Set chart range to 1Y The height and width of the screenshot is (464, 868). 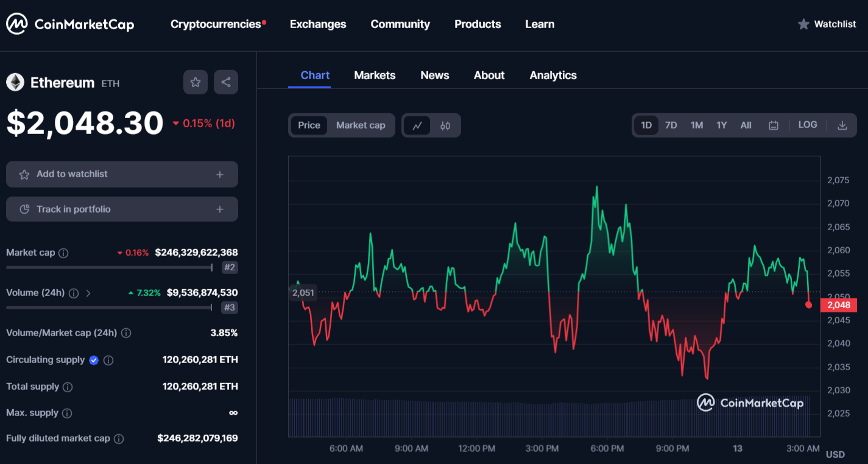(722, 125)
